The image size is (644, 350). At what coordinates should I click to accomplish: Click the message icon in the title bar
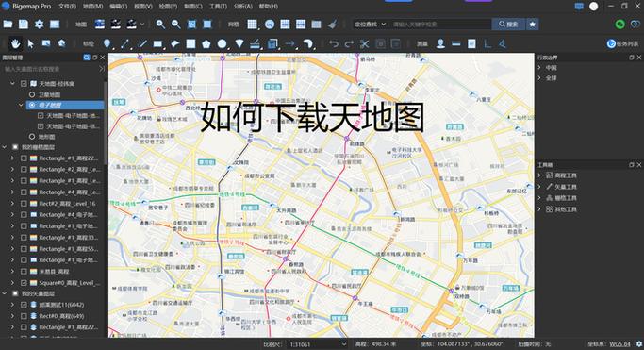coord(579,7)
